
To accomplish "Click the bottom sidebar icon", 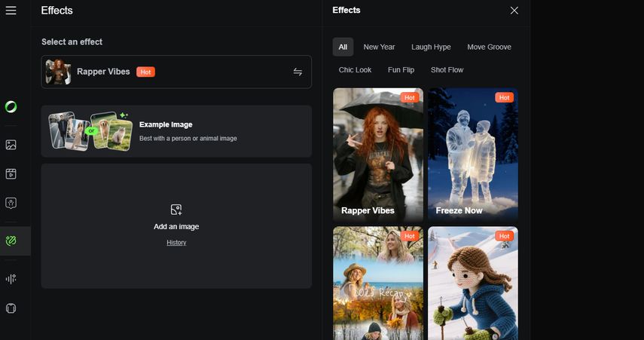I will point(11,308).
